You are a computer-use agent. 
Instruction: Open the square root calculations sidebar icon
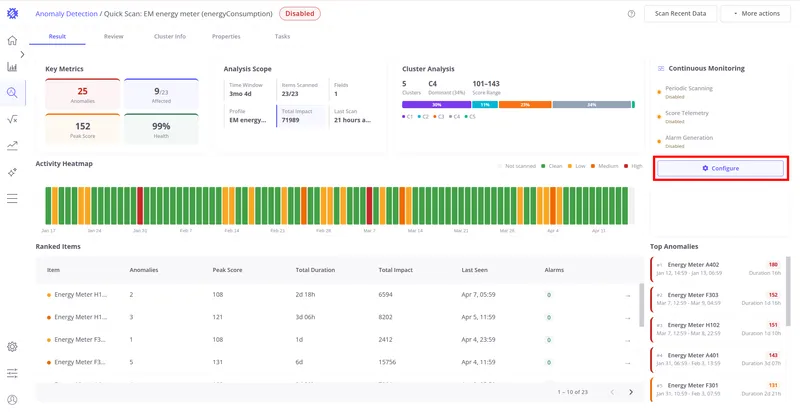pyautogui.click(x=12, y=119)
